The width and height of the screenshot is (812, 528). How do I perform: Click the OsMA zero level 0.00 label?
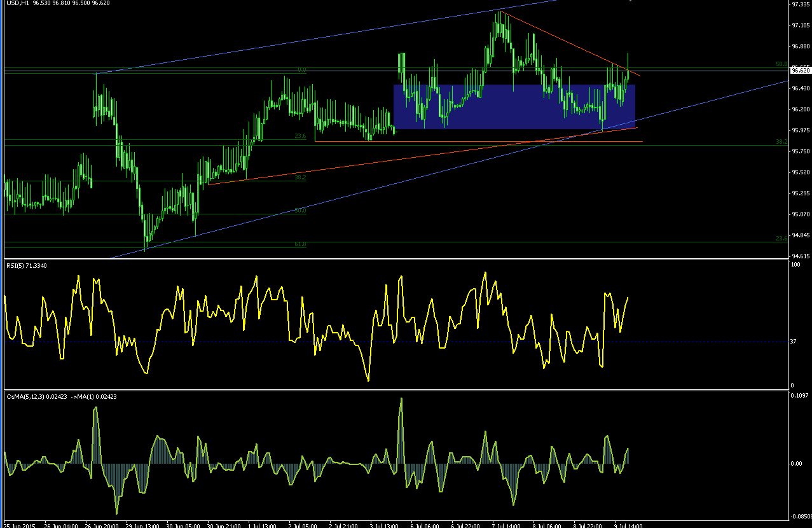click(x=797, y=463)
